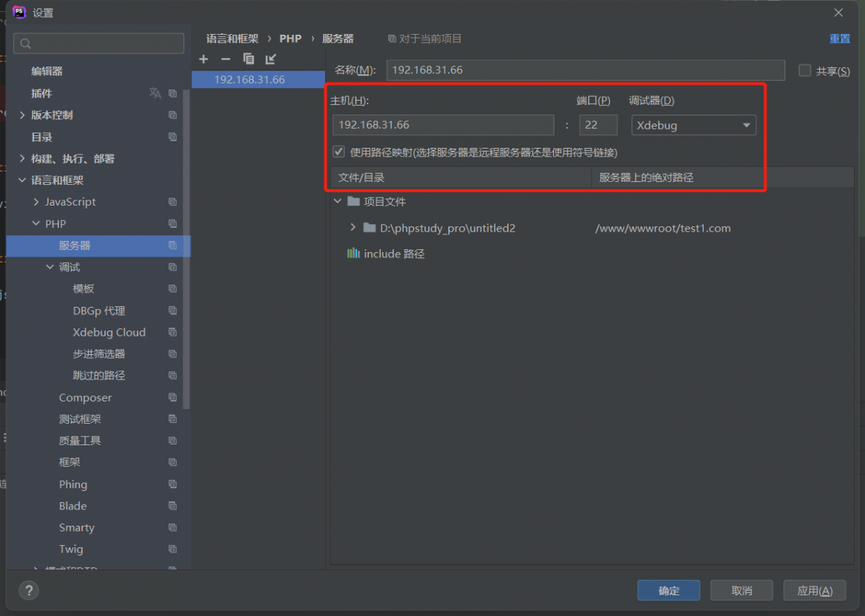Duplicate the server via the copy icon
The height and width of the screenshot is (616, 865).
pyautogui.click(x=248, y=58)
